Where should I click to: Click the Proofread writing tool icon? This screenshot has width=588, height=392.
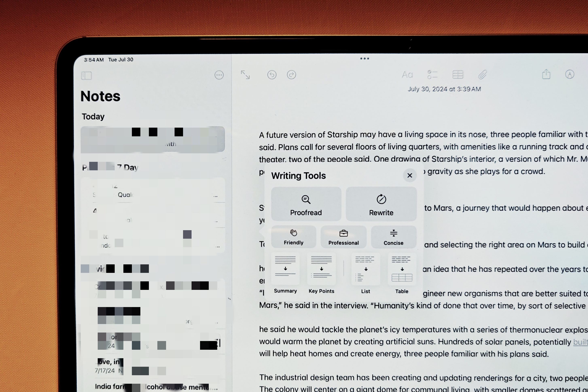[x=306, y=204]
